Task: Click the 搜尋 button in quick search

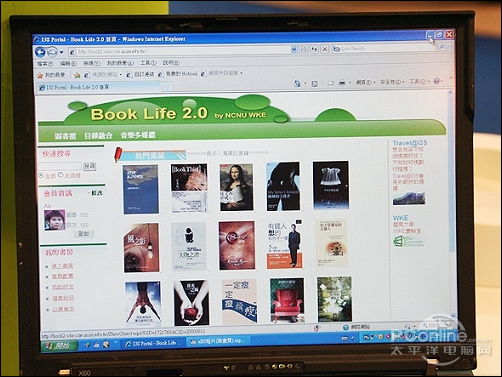Action: click(x=89, y=166)
